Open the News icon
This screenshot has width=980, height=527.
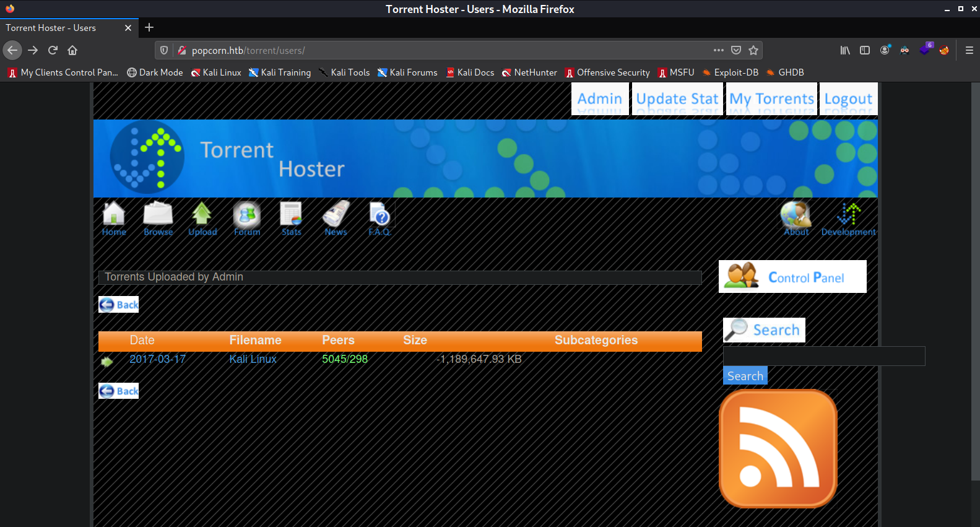336,219
